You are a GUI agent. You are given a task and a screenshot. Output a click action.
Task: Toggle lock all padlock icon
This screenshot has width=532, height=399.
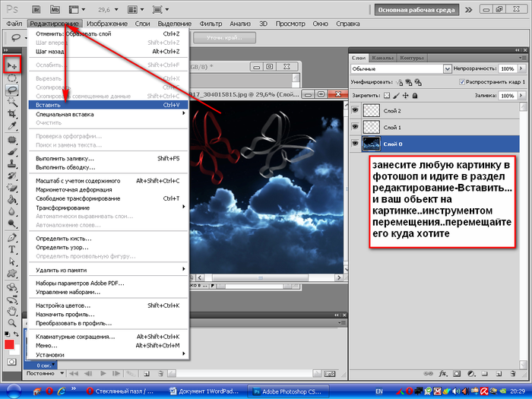tap(415, 96)
